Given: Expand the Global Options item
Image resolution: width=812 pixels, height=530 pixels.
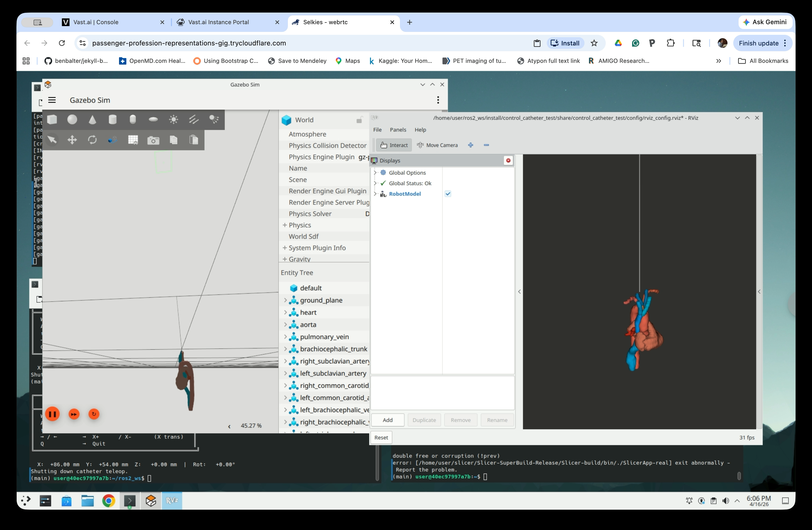Looking at the screenshot, I should click(375, 172).
